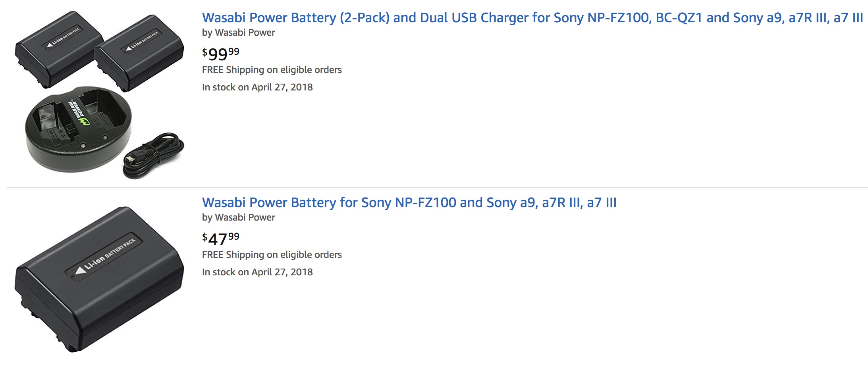The image size is (868, 365).
Task: Select 'by Wasabi Power' under the single battery listing
Action: pos(238,217)
